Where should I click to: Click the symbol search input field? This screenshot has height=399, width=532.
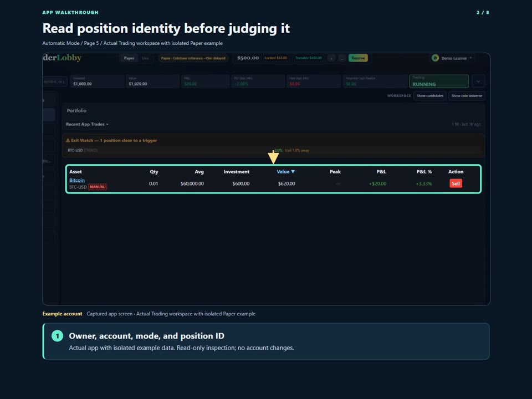pos(55,81)
